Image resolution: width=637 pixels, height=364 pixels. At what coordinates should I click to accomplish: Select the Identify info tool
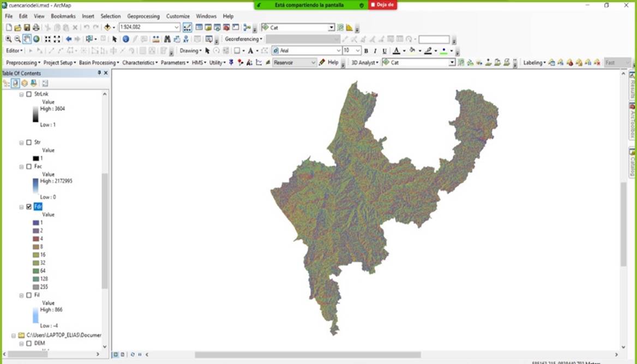click(x=126, y=39)
